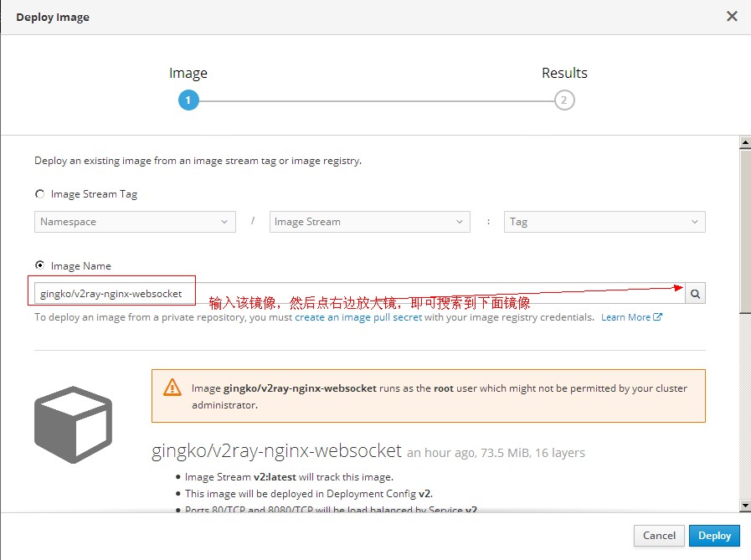Select the Image Stream Tag radio button

39,194
